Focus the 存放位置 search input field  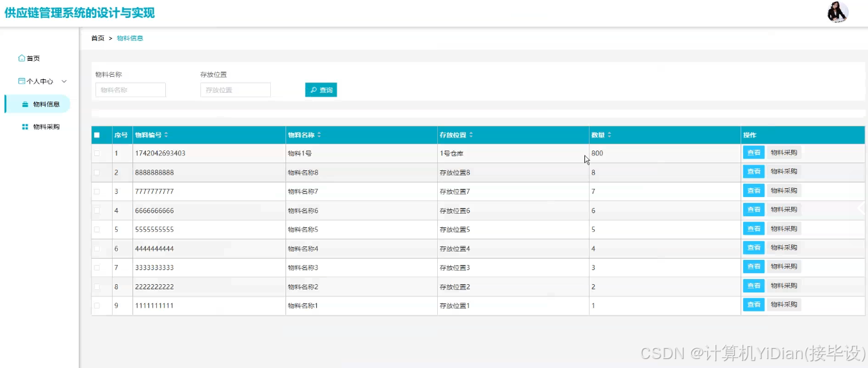(236, 90)
